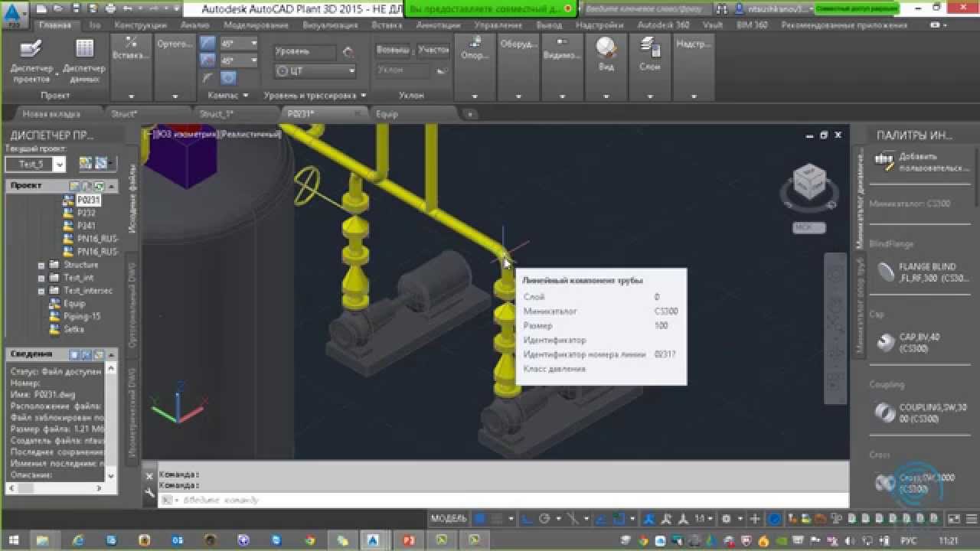The height and width of the screenshot is (551, 980).
Task: Click the Print icon in quick access toolbar
Action: point(110,8)
